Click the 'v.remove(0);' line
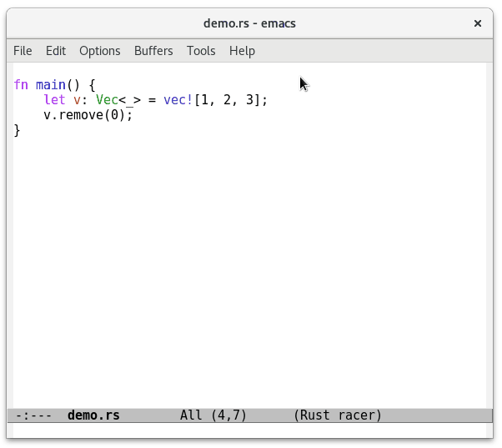The height and width of the screenshot is (448, 502). (x=88, y=115)
